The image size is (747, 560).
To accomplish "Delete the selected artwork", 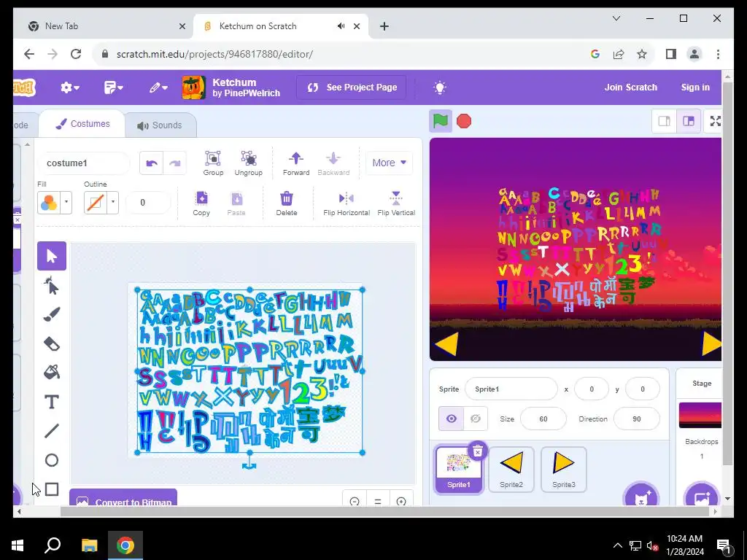I will tap(286, 203).
